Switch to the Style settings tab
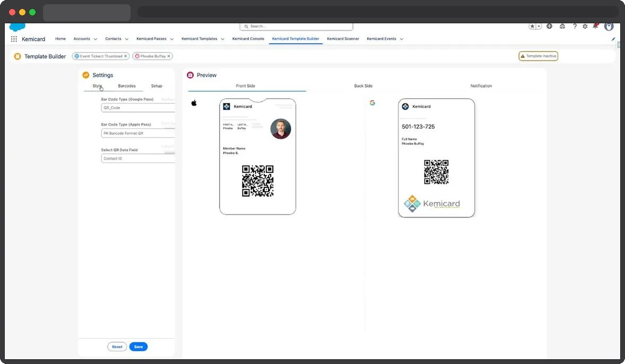Viewport: 625px width, 364px height. (97, 86)
